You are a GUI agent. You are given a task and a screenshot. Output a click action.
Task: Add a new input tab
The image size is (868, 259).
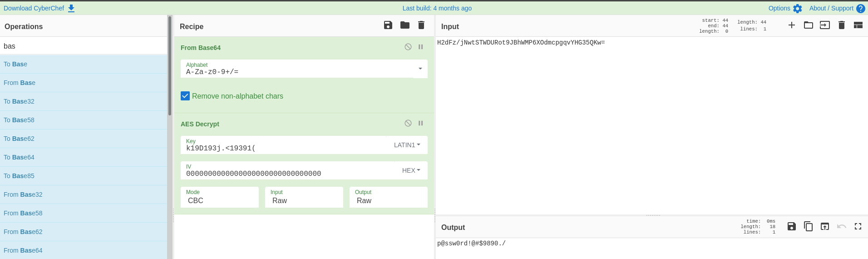point(791,25)
